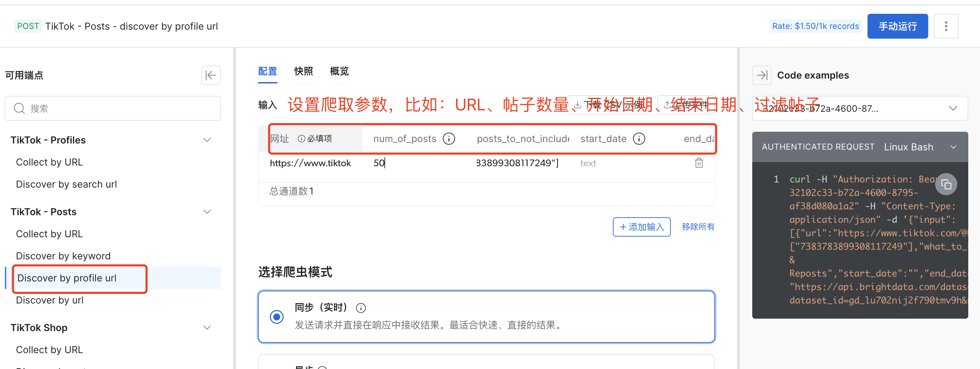This screenshot has height=369, width=980.
Task: Collapse the Code examples panel icon
Action: 762,75
